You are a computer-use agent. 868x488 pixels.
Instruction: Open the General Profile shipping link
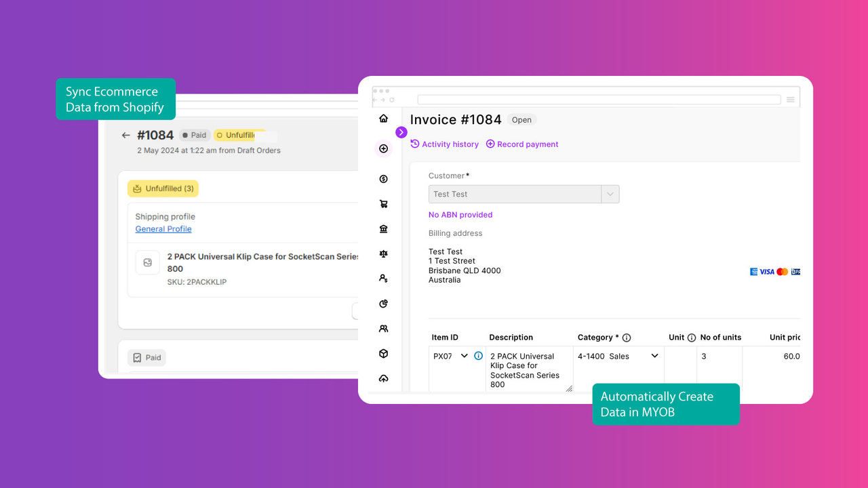[163, 229]
